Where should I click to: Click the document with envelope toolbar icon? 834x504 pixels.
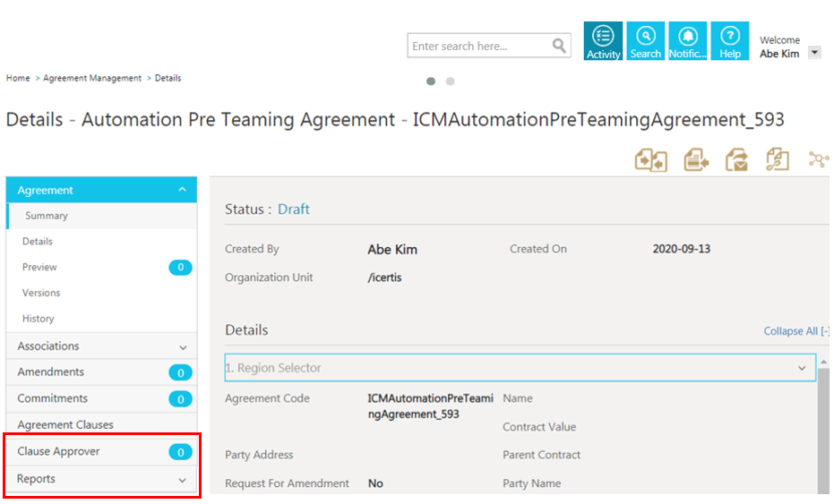pyautogui.click(x=736, y=160)
